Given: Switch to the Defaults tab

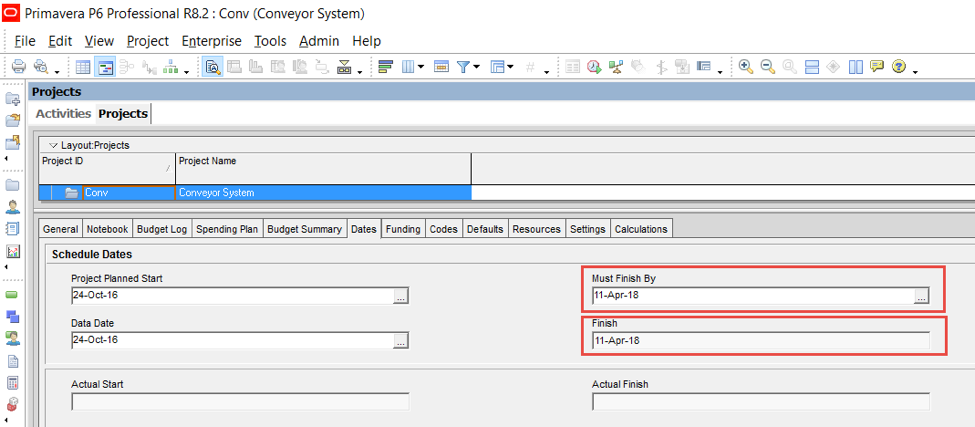Looking at the screenshot, I should [485, 229].
